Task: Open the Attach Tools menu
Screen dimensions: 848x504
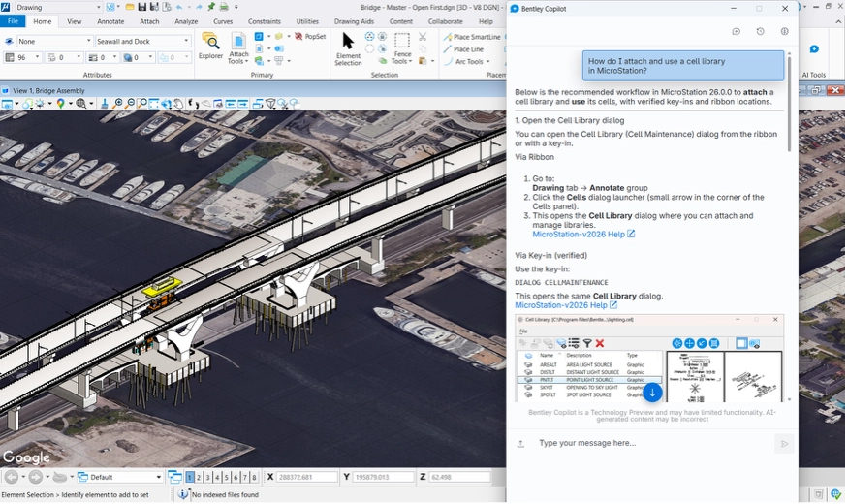Action: click(238, 48)
